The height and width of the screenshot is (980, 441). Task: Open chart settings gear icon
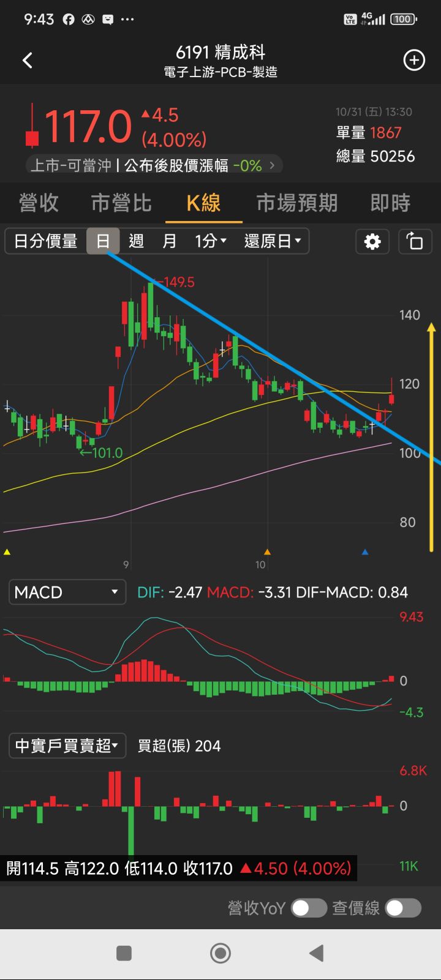click(372, 241)
